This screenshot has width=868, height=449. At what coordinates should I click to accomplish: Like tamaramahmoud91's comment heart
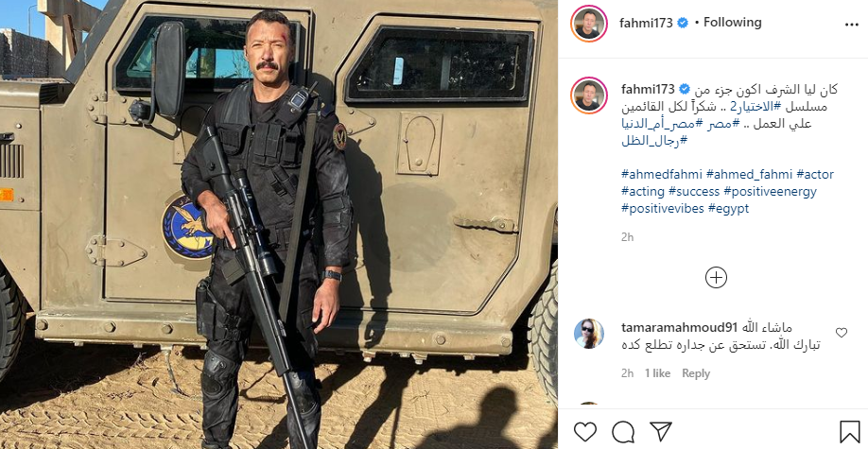(x=841, y=333)
